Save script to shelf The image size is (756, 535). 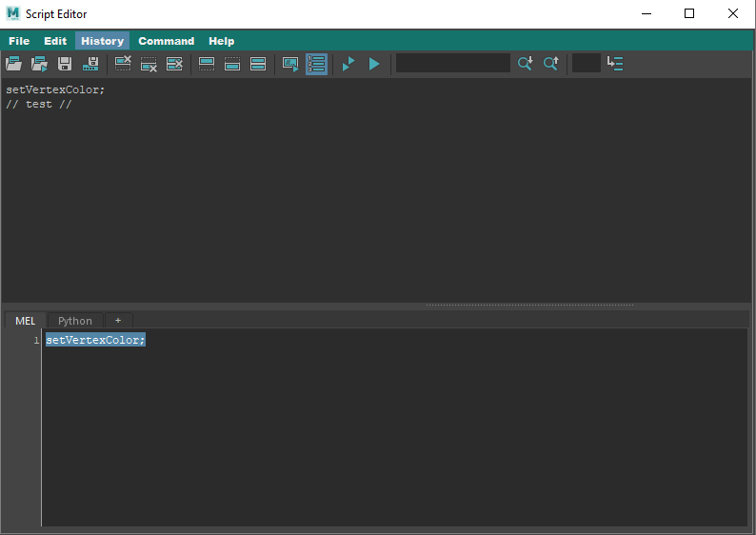tap(91, 64)
